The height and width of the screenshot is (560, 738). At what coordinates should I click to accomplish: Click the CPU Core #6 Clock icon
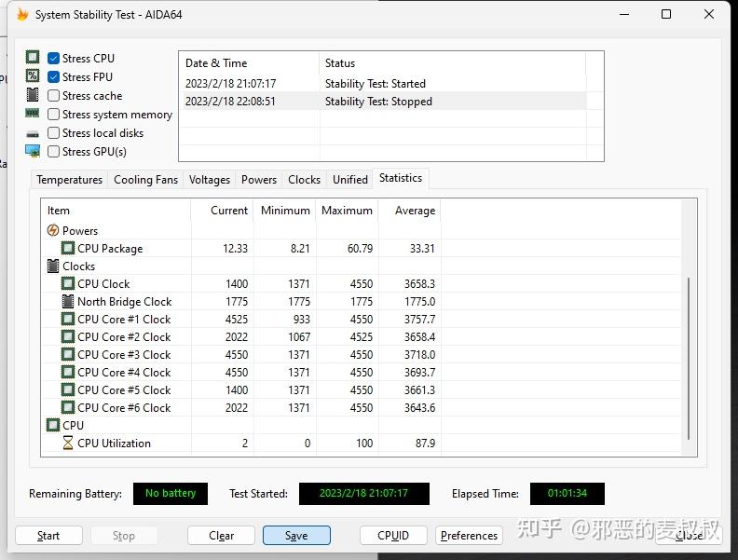click(68, 407)
